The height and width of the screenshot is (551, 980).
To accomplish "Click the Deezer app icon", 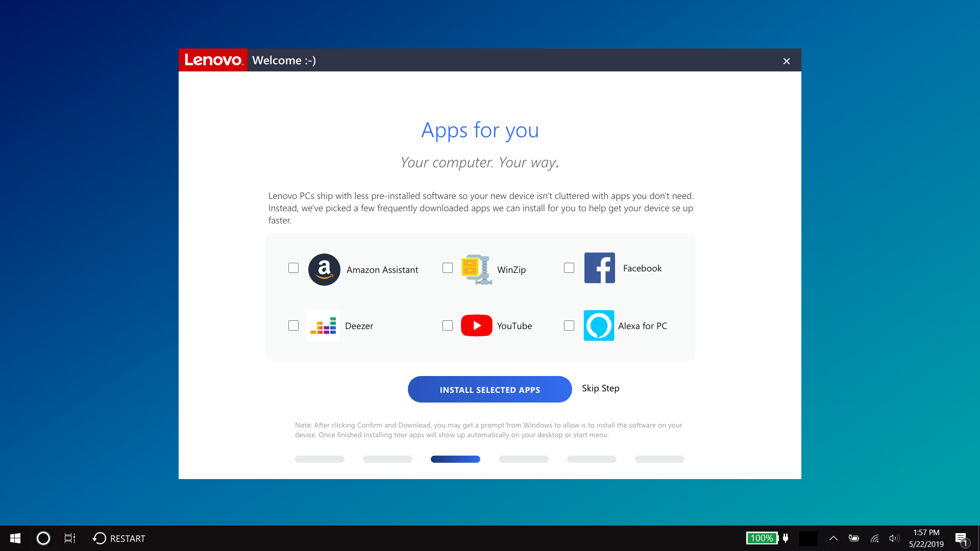I will tap(323, 325).
